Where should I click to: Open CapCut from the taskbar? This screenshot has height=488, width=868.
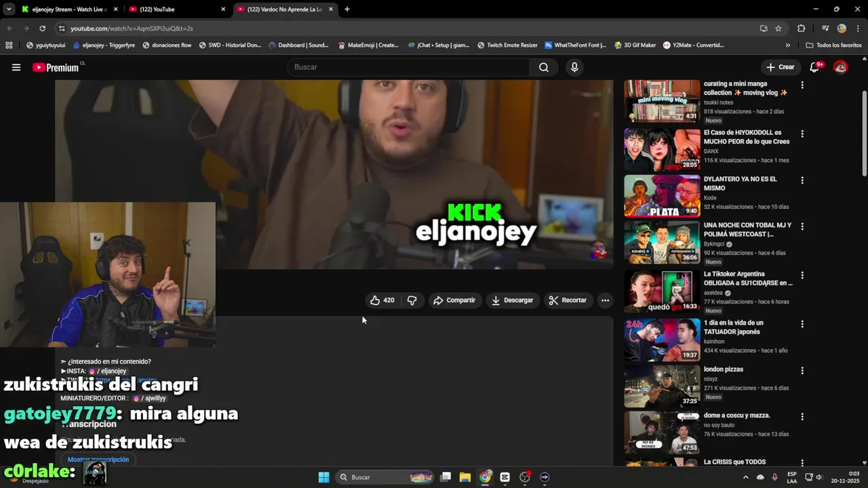pos(505,477)
